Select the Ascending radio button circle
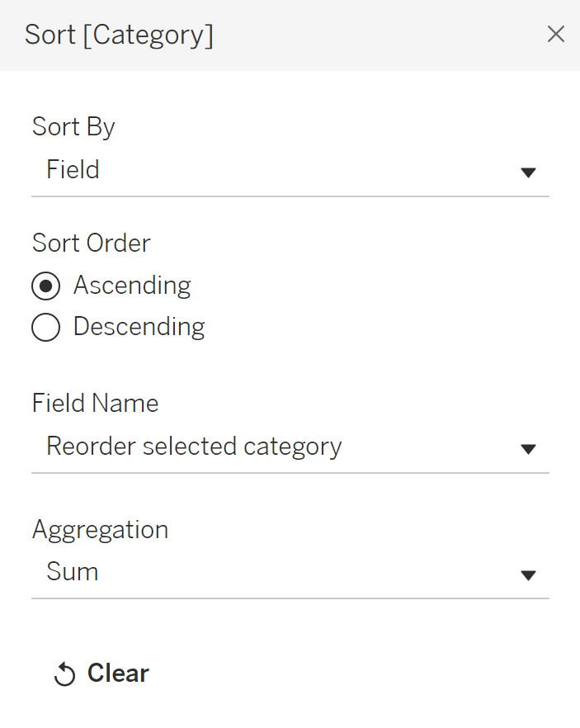Image resolution: width=580 pixels, height=728 pixels. 46,286
